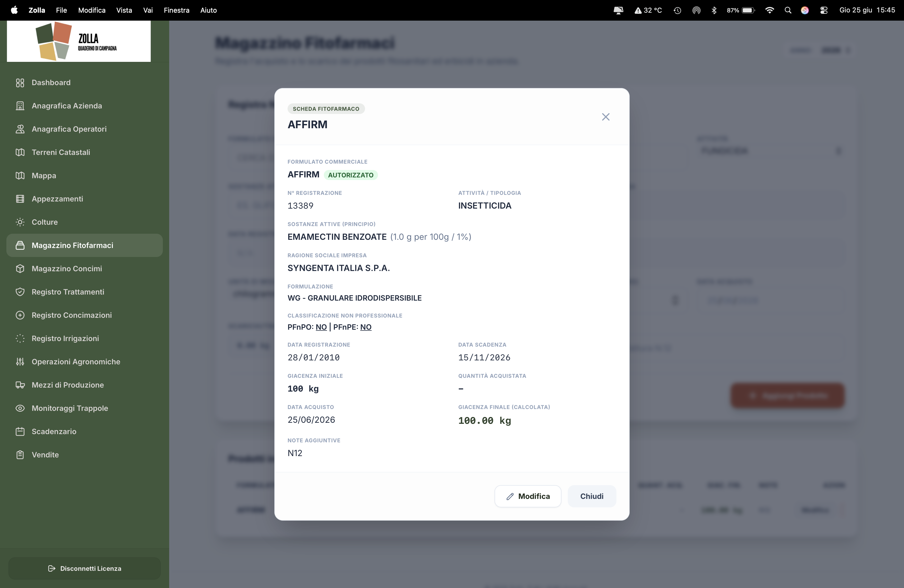This screenshot has width=904, height=588.
Task: Click the Time Machine clock icon
Action: pyautogui.click(x=677, y=10)
